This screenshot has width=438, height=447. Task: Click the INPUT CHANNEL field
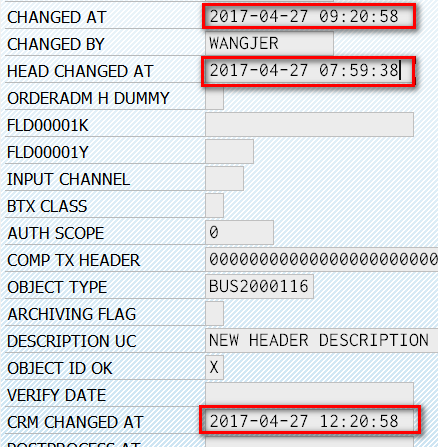click(224, 179)
